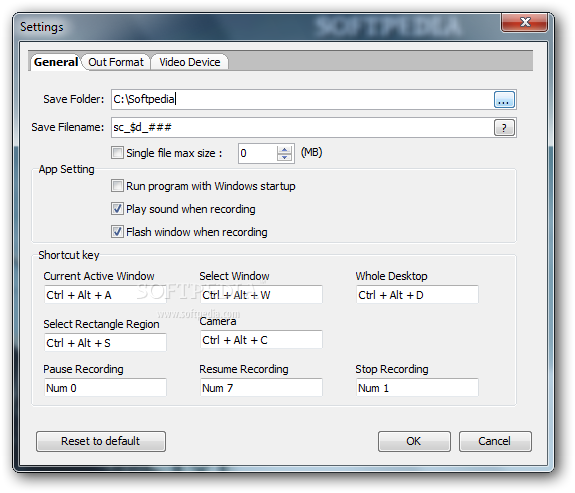Click the Save Filename: label
Screen dimensions: 575x493
point(68,127)
